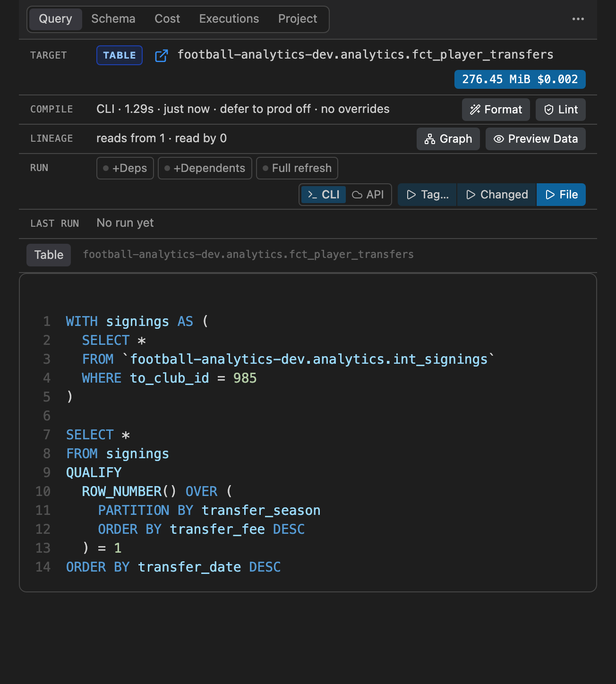The height and width of the screenshot is (684, 616).
Task: Click the code line 'WITH signings AS ('
Action: pyautogui.click(x=137, y=321)
